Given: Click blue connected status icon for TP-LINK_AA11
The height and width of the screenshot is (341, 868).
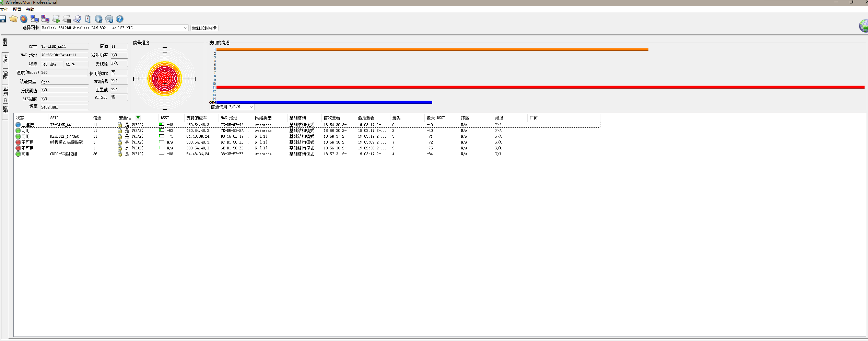Looking at the screenshot, I should click(18, 125).
